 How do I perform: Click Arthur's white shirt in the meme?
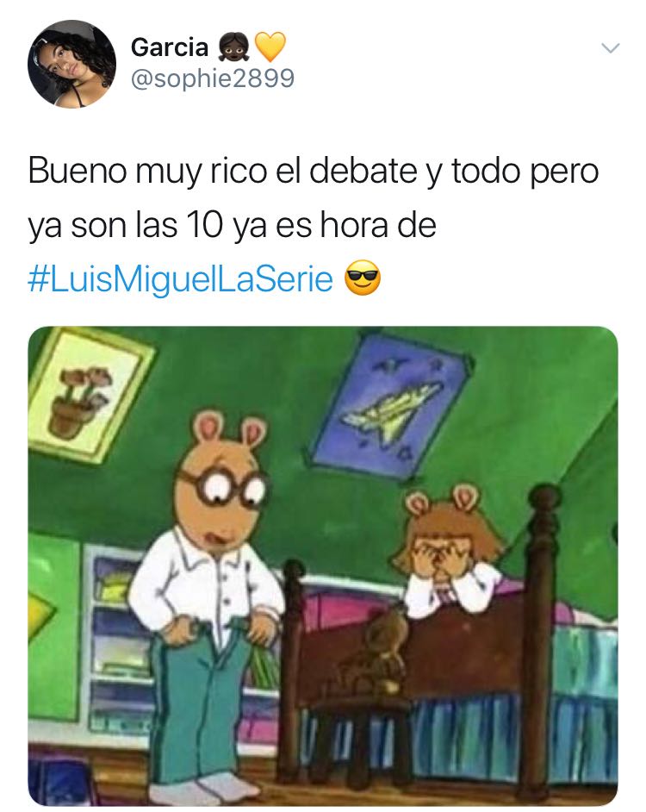[x=206, y=578]
